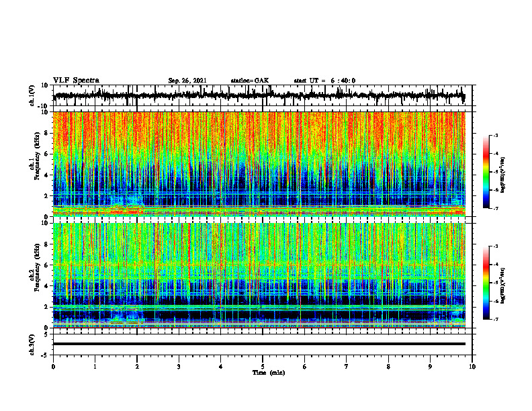Click the "-3" label on ch.1 colorbar
Screen dimensions: 532x411
tap(496, 136)
